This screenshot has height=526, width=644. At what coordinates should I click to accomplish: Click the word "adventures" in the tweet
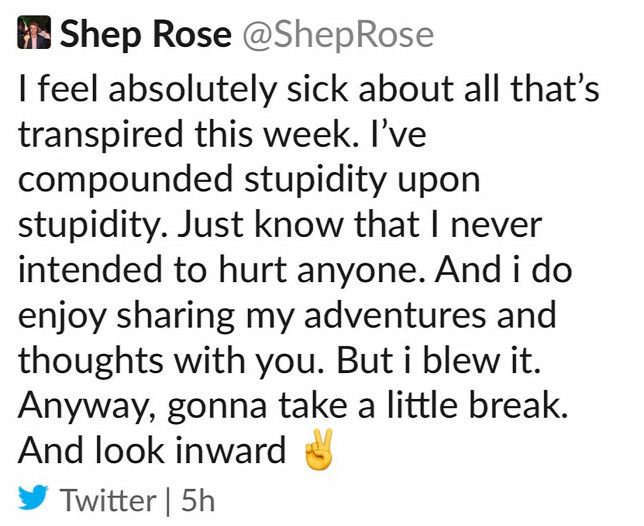coord(395,316)
